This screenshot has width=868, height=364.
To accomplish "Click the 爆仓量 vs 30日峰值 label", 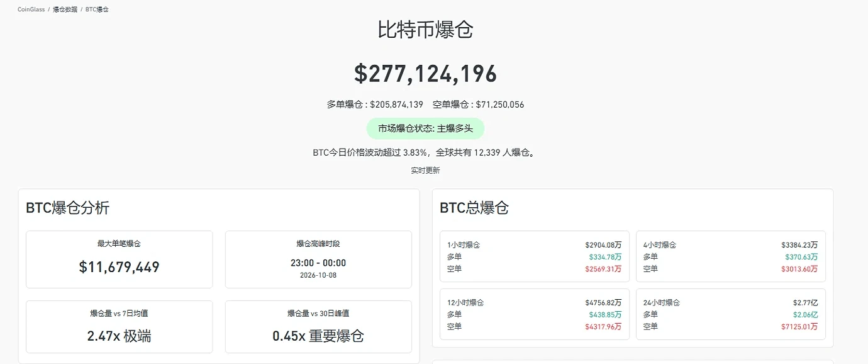I will (x=318, y=313).
